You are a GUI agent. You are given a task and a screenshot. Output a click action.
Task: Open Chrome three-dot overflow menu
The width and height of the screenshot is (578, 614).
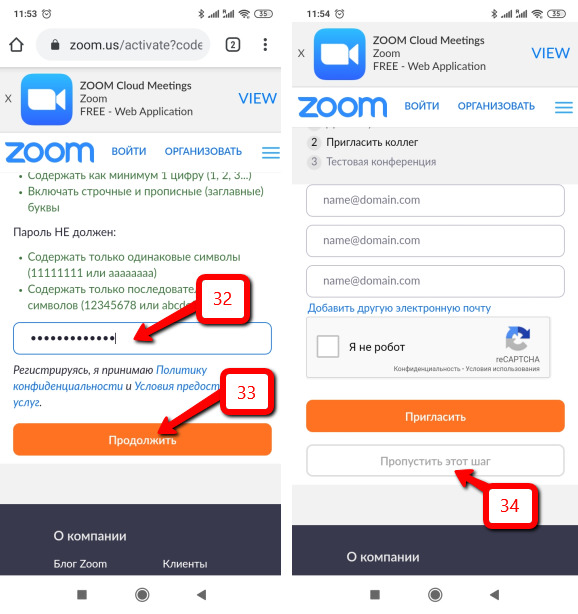point(265,45)
